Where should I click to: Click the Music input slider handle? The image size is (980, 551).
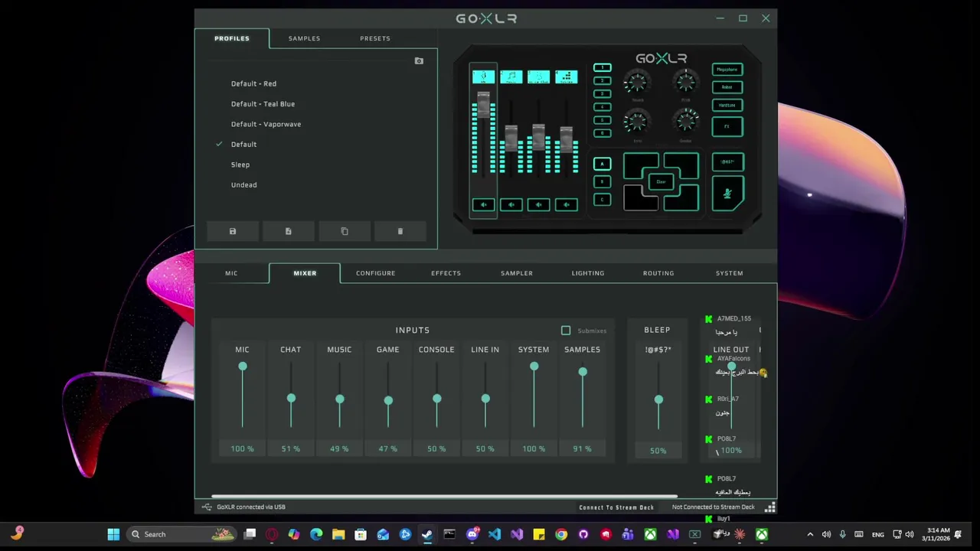pos(339,399)
